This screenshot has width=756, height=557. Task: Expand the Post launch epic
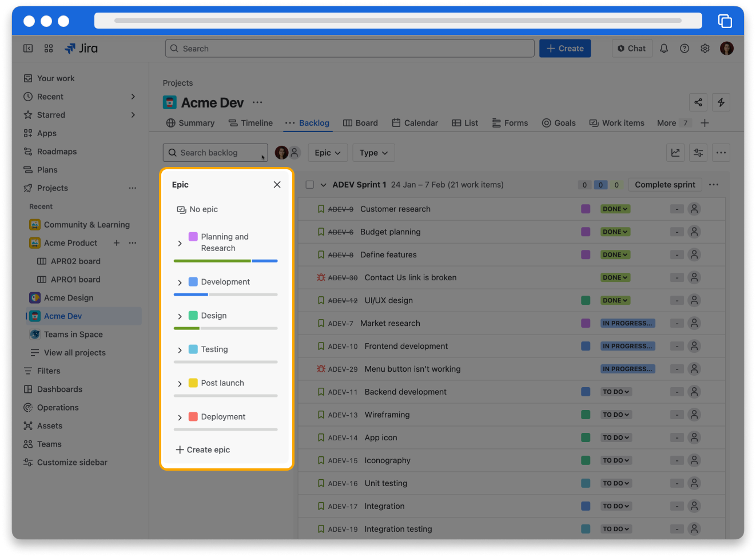[x=180, y=384]
